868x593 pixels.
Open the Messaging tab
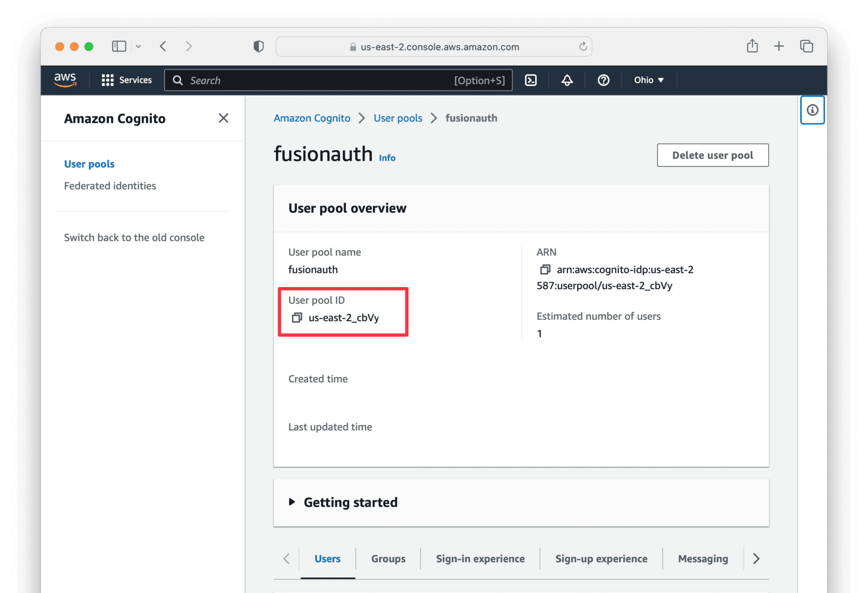(703, 559)
